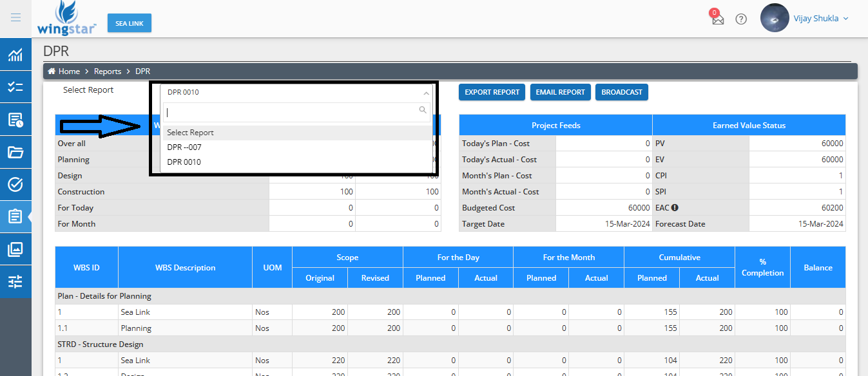Screen dimensions: 868x376
Task: Click the search magnifier in dropdown
Action: point(423,110)
